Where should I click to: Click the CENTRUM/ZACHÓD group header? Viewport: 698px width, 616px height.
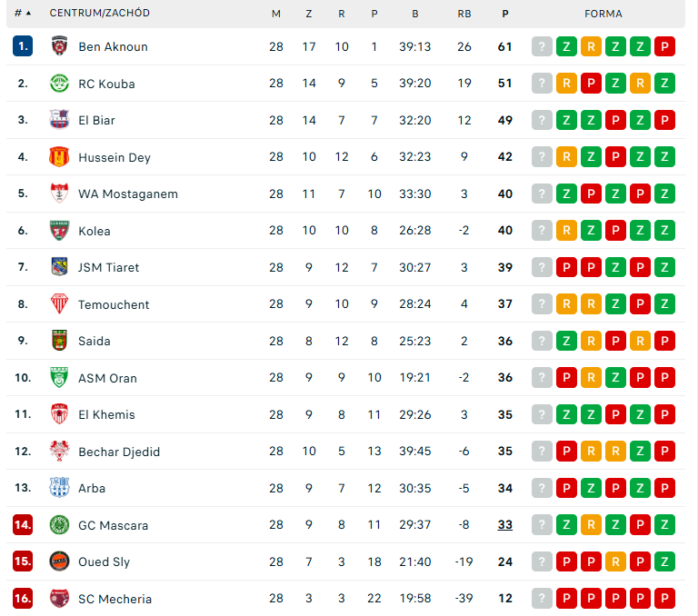pos(100,13)
